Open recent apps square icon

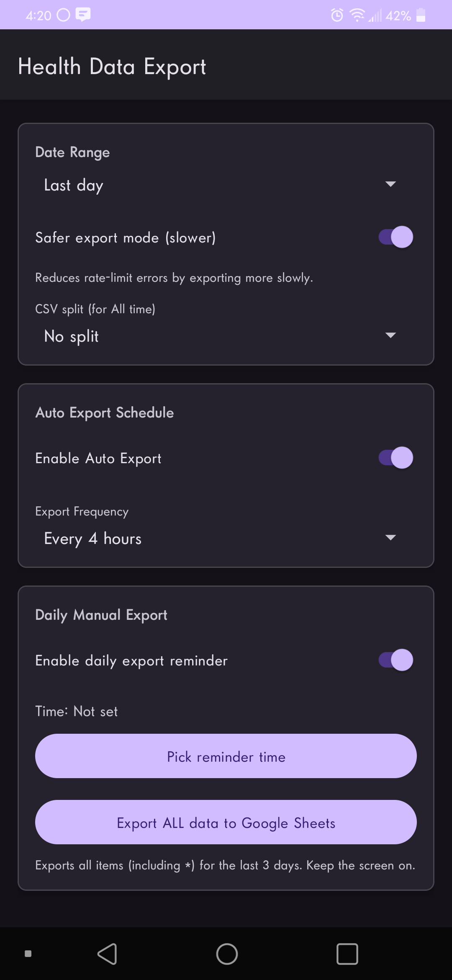click(347, 954)
